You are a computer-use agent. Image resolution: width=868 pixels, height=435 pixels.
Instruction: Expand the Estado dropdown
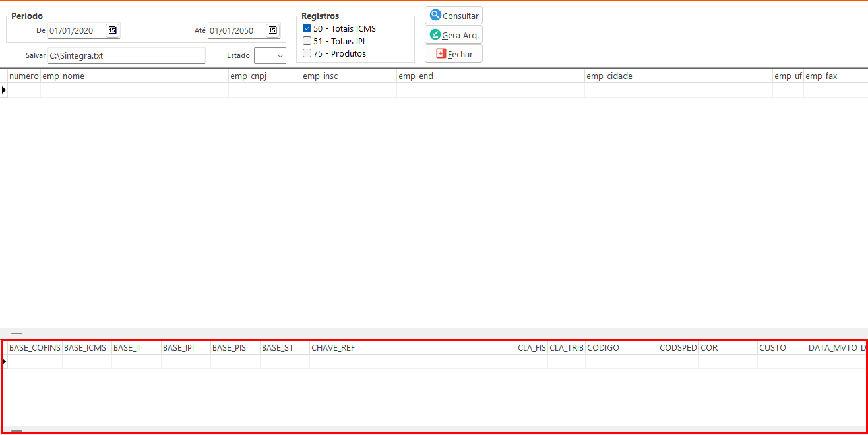[x=280, y=56]
